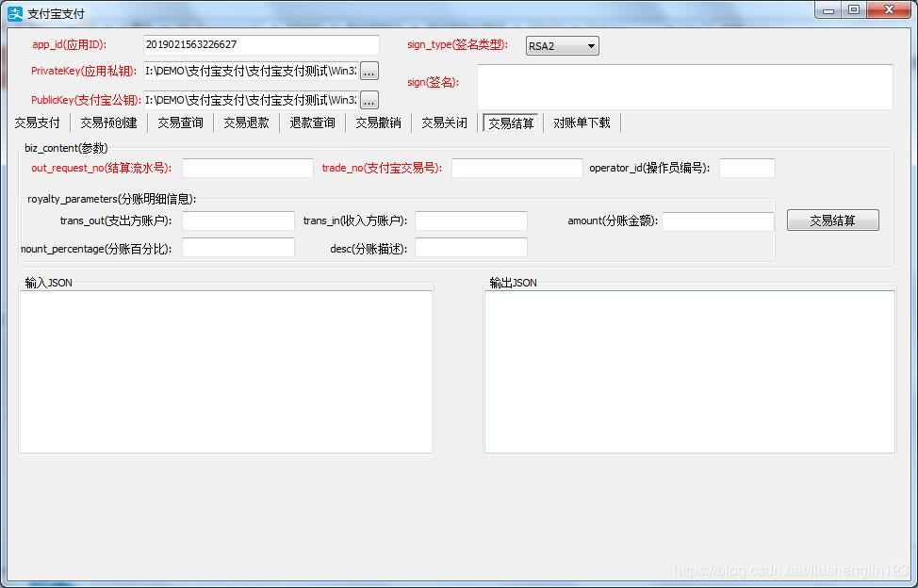The image size is (918, 588).
Task: Switch to the 交易退款 tab
Action: point(246,122)
